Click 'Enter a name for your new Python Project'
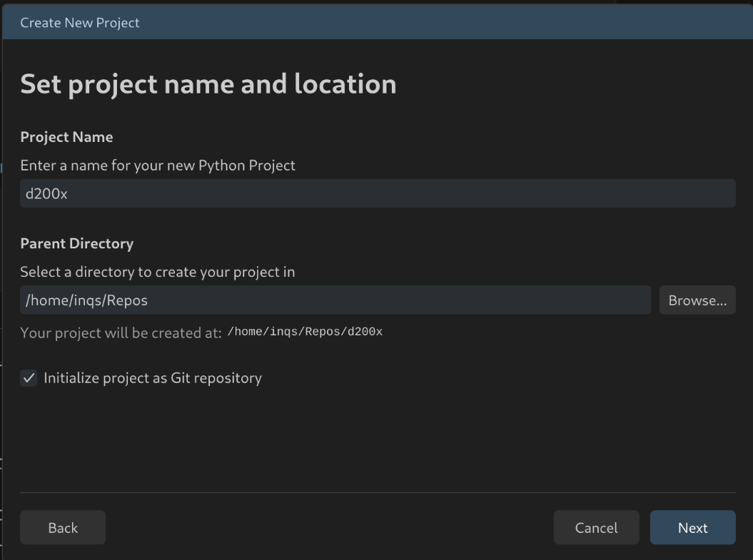 coord(158,166)
